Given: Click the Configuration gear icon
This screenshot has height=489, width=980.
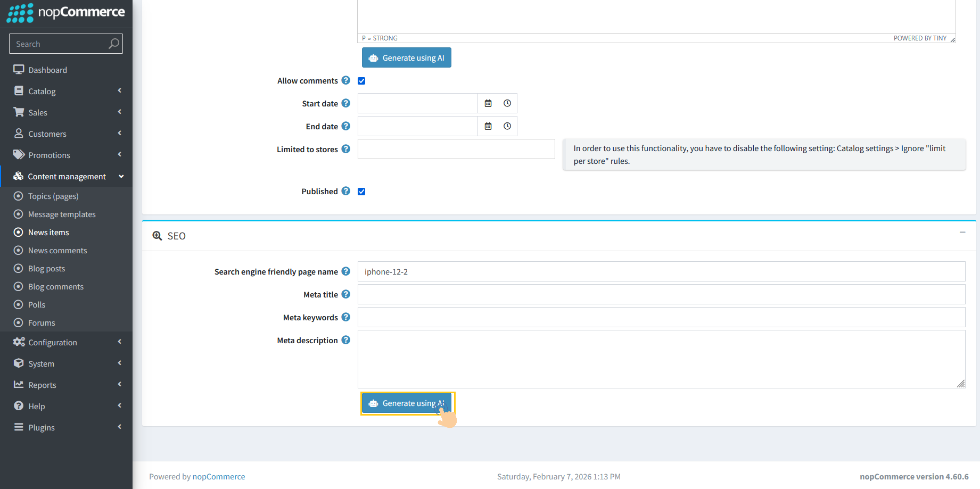Looking at the screenshot, I should click(x=19, y=342).
